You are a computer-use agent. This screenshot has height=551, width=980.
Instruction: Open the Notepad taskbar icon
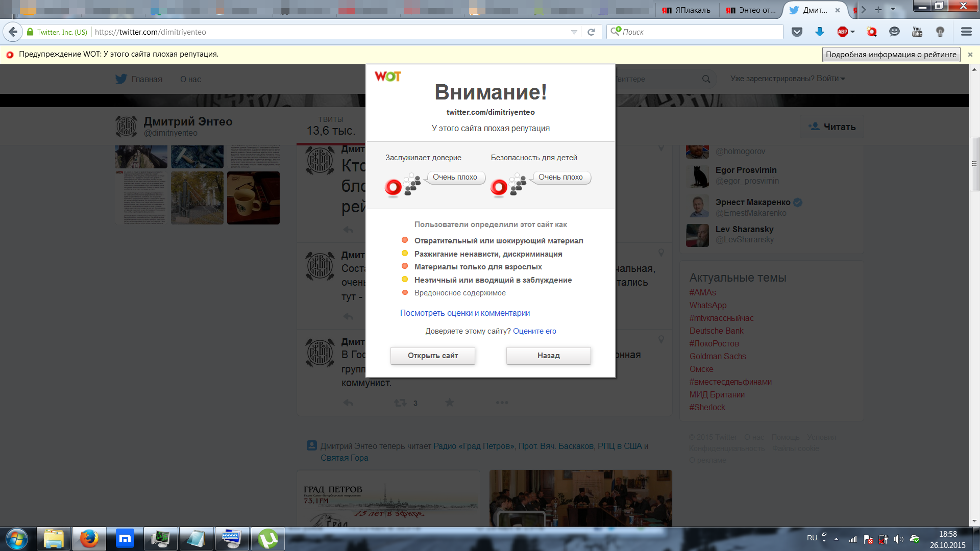coord(197,539)
